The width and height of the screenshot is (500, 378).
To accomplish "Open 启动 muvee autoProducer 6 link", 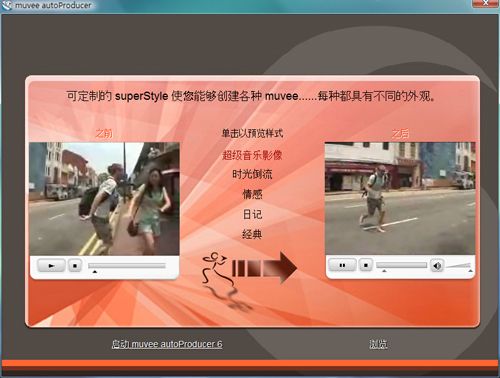I will (x=167, y=344).
